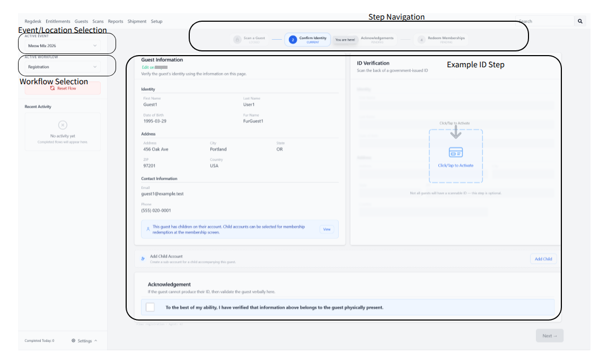Select the Scan a Guest step
The image size is (608, 364).
tap(249, 40)
